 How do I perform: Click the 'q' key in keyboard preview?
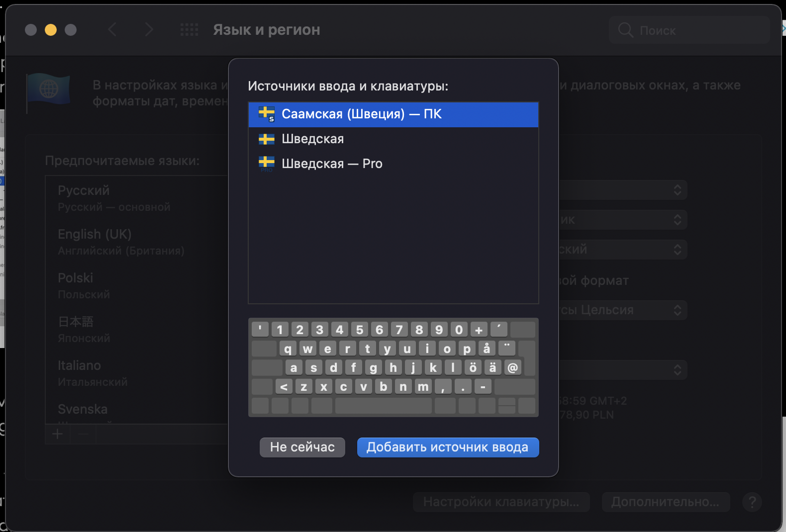pyautogui.click(x=288, y=349)
